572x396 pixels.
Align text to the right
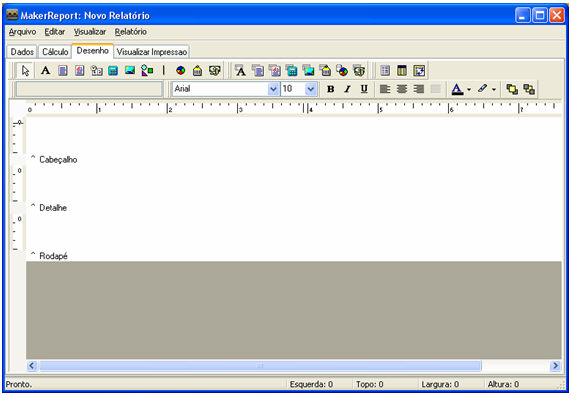[419, 89]
